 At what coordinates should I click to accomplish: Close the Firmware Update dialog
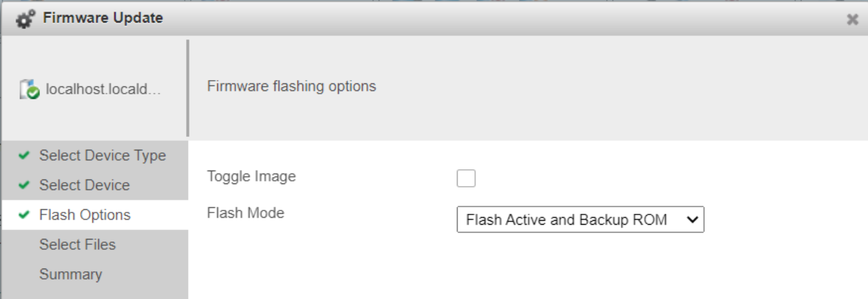pos(852,20)
